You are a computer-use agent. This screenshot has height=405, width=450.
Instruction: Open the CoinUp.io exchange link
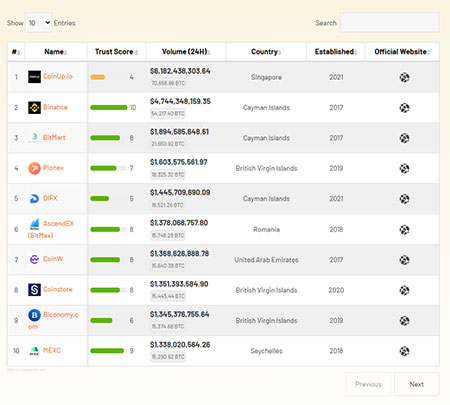point(58,76)
